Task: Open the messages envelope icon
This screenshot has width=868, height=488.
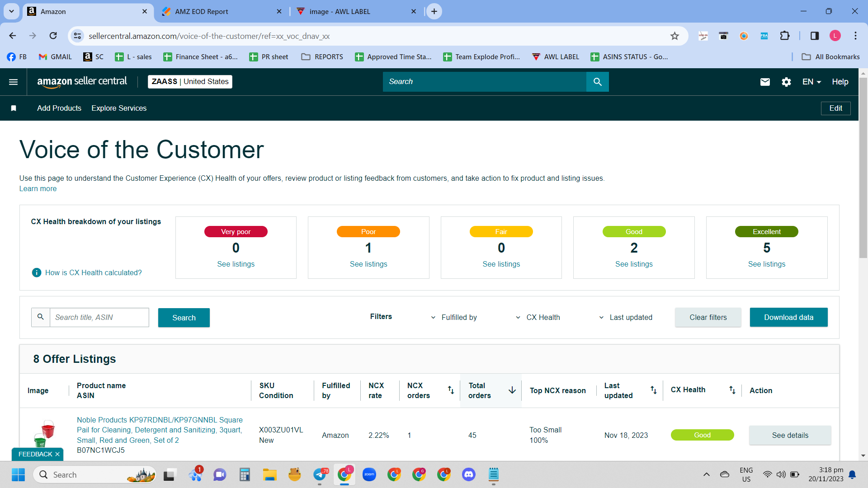Action: click(765, 82)
